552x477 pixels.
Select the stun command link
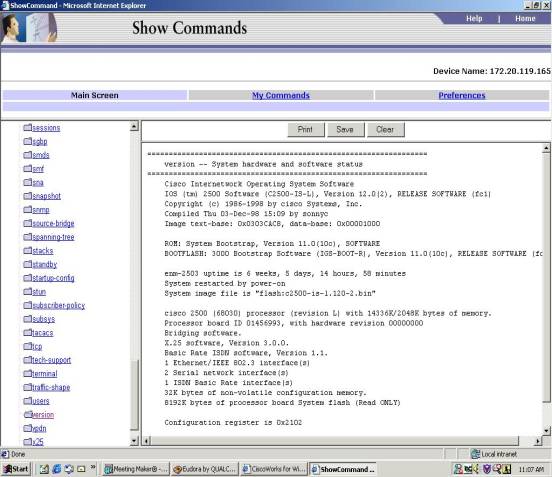tap(39, 292)
